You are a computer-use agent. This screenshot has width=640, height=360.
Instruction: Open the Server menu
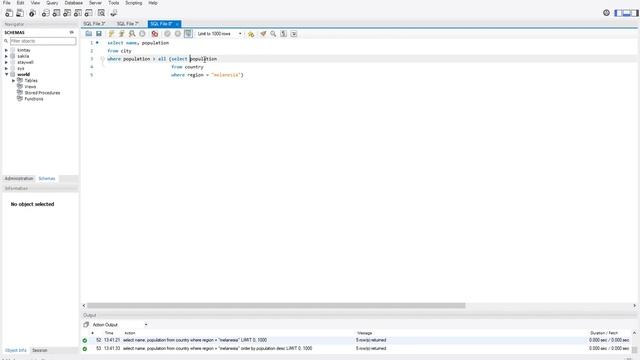pyautogui.click(x=96, y=3)
